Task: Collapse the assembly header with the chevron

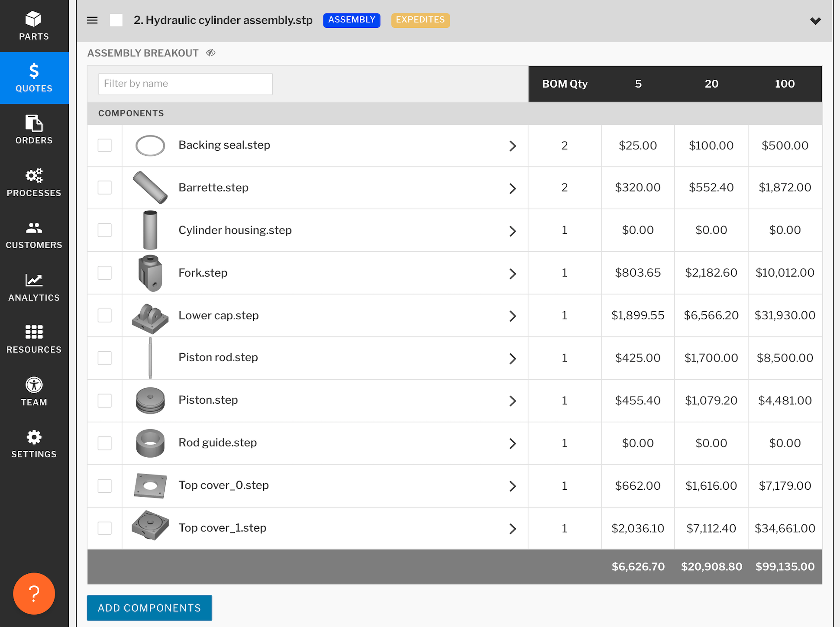Action: (816, 20)
